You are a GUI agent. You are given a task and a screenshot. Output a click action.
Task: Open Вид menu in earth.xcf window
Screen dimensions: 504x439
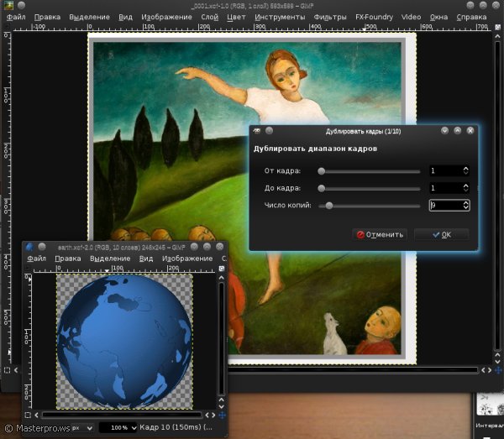pyautogui.click(x=146, y=259)
